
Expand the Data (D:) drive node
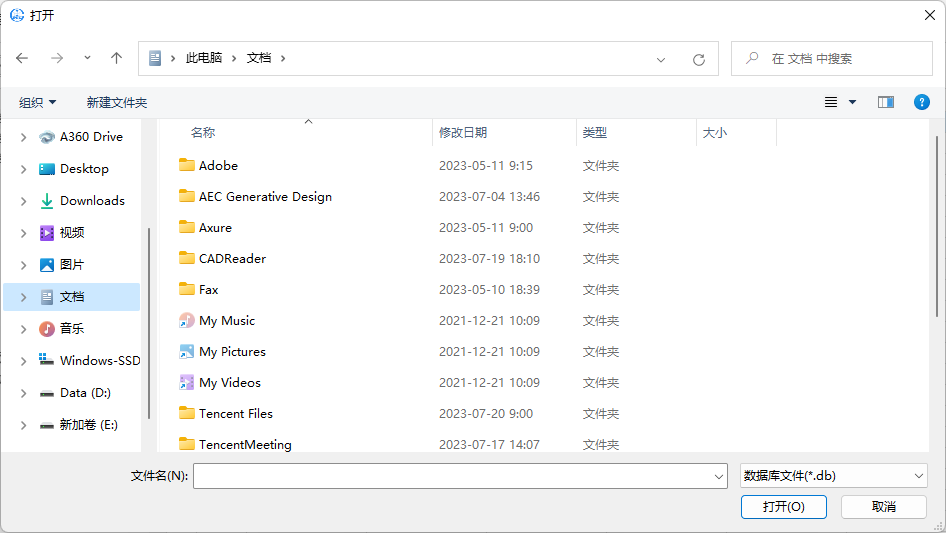click(24, 393)
